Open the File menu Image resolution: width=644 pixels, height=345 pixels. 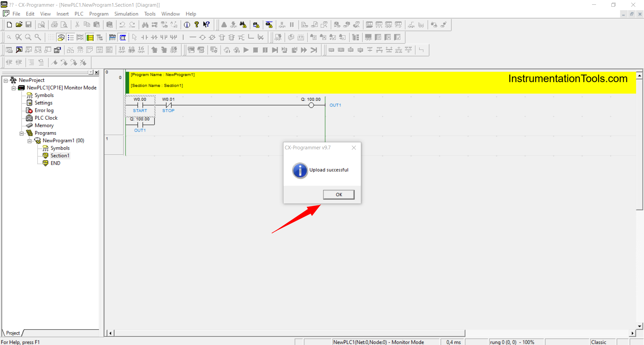point(16,14)
